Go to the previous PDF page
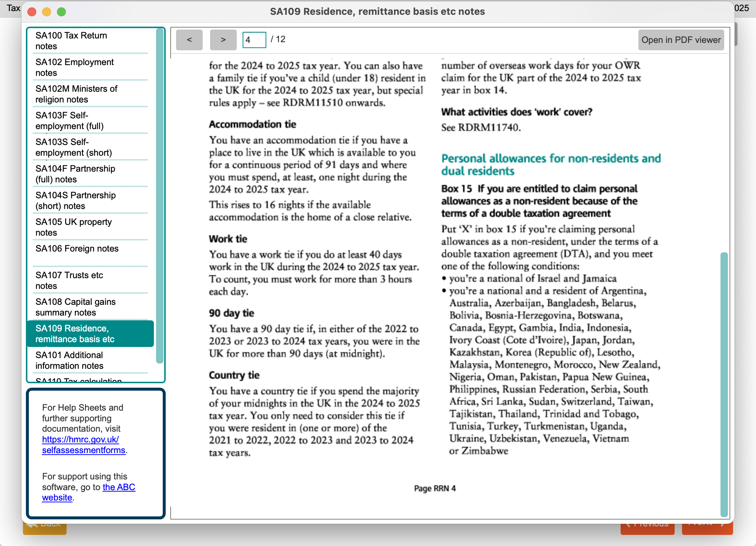 189,40
